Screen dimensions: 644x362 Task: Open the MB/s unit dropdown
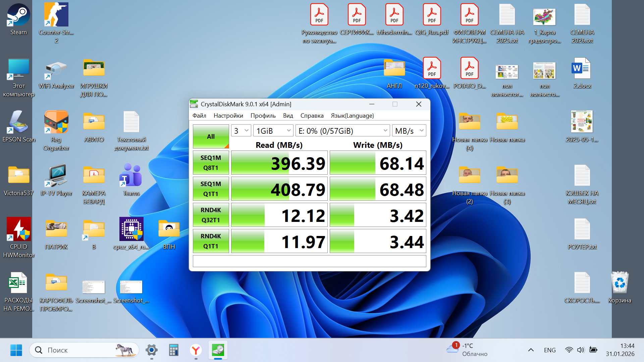click(x=409, y=131)
